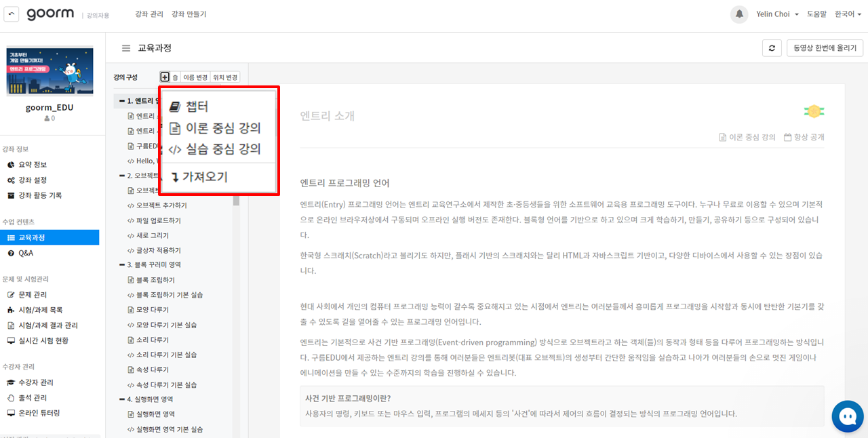868x438 pixels.
Task: Click the 동영상 한번에 올리기 button
Action: click(825, 48)
